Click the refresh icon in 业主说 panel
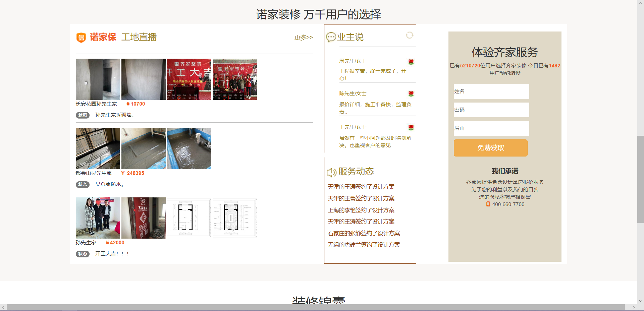 (x=409, y=35)
